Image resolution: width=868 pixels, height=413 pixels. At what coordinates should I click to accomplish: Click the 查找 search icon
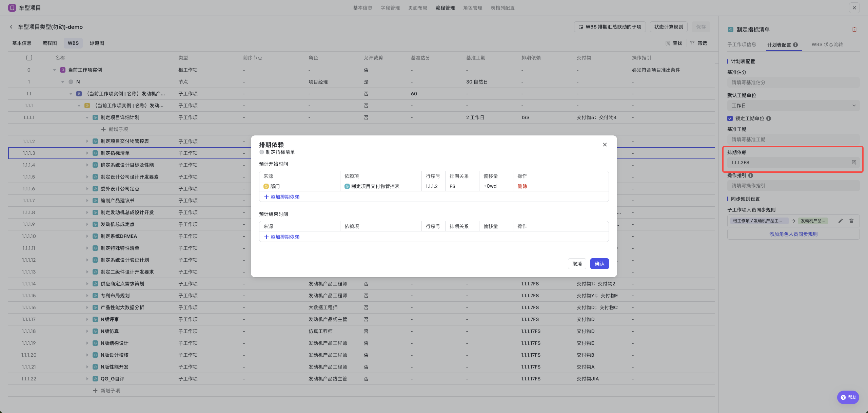[668, 43]
